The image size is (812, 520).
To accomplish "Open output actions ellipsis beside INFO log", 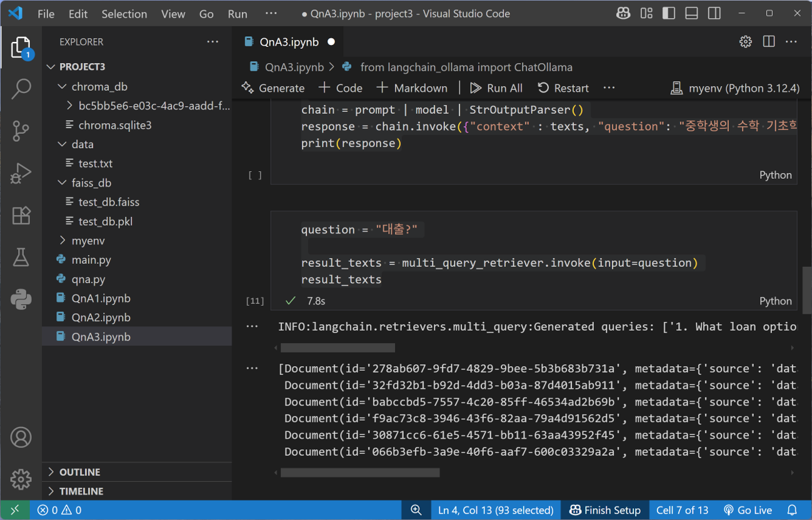I will [252, 326].
